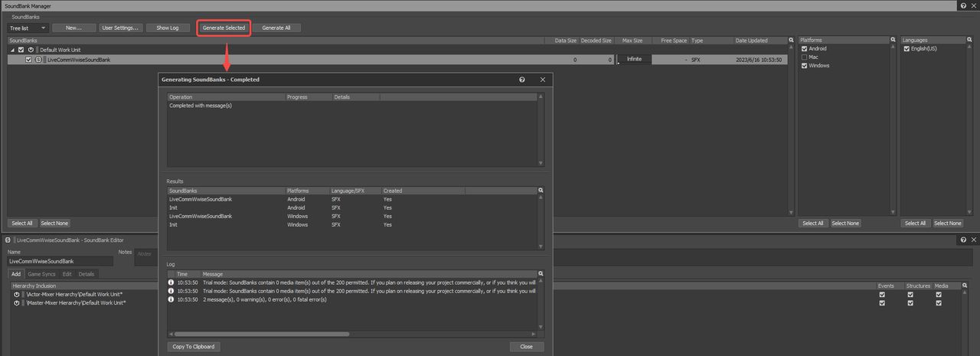
Task: Select the LiveCommWwiseSoundBank tree row
Action: [x=397, y=59]
